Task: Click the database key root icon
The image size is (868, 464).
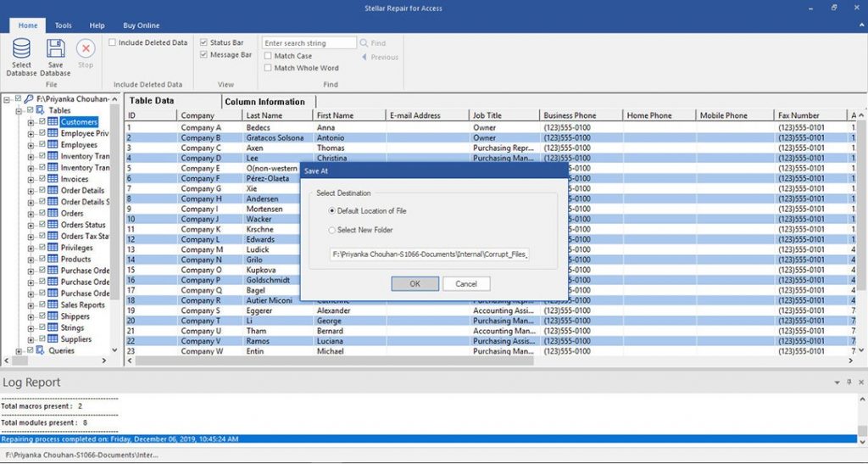Action: tap(29, 99)
